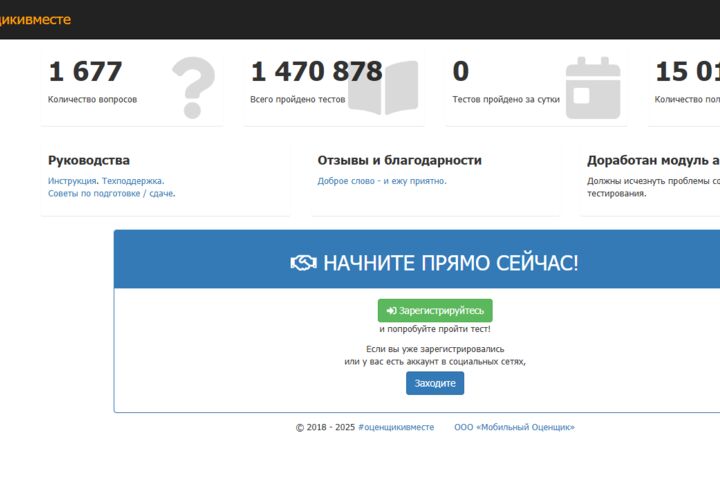
Task: Click the Количество вопросов label
Action: tap(92, 99)
